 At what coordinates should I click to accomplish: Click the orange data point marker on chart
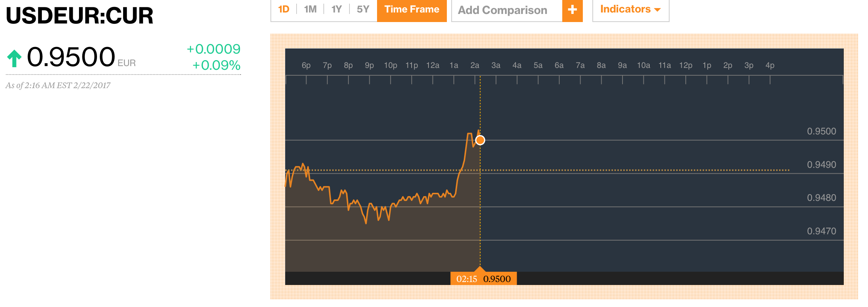tap(480, 140)
